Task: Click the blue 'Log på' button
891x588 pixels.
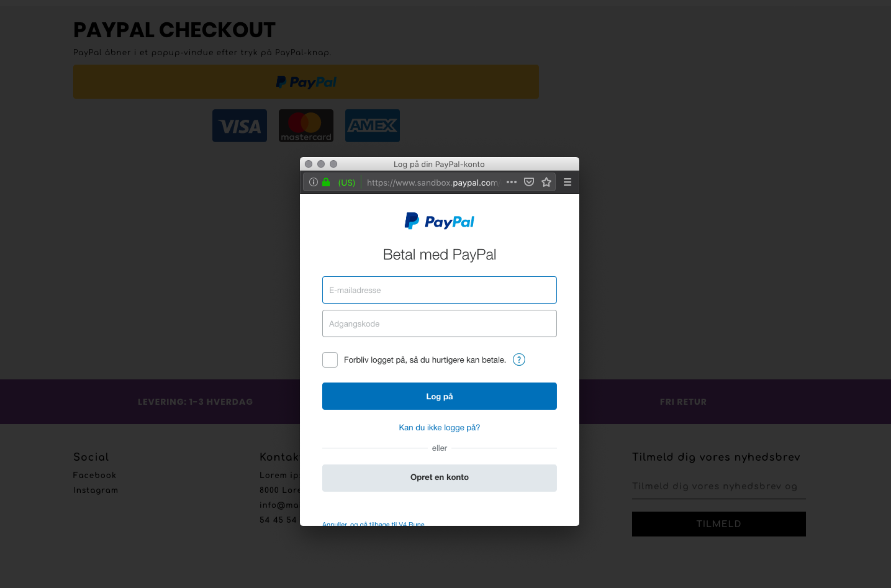Action: pyautogui.click(x=439, y=396)
